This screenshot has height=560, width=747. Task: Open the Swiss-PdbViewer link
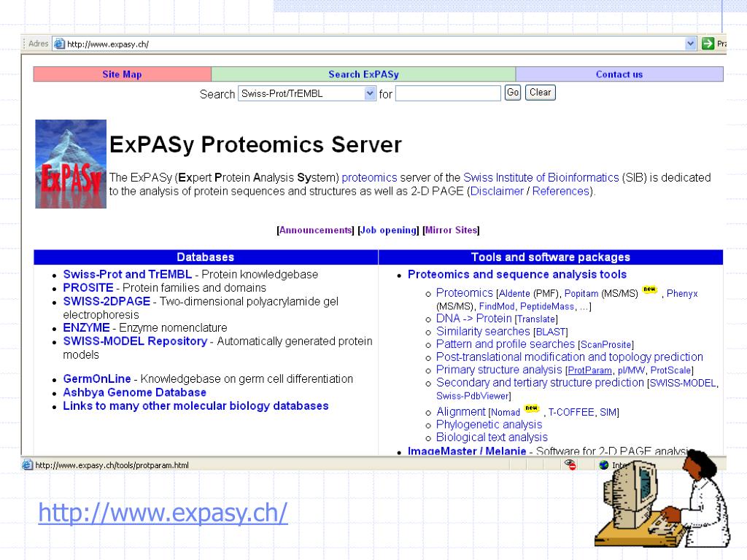point(472,396)
